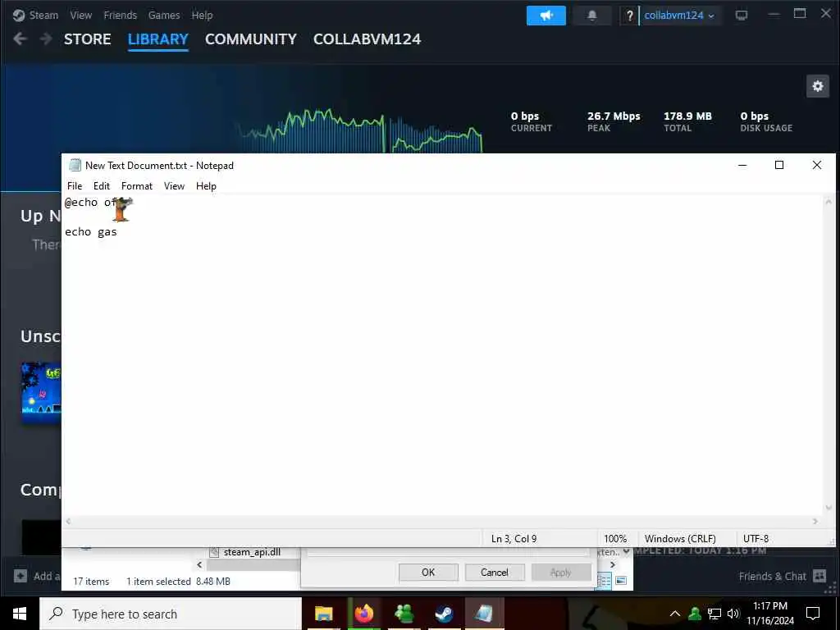
Task: Open File Explorer from the taskbar
Action: pos(323,614)
